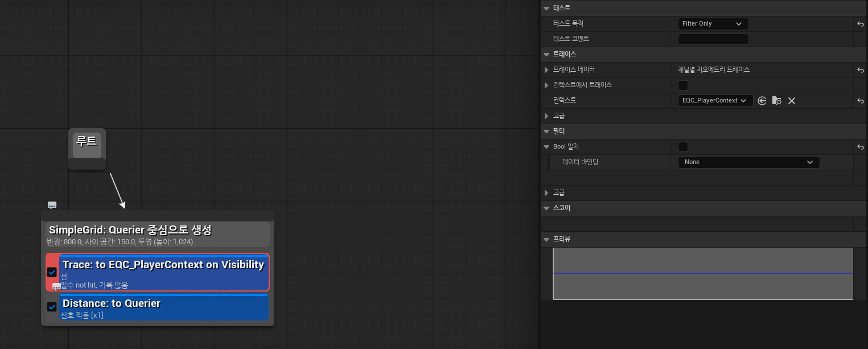
Task: Collapse the 트레이스 section
Action: click(x=547, y=55)
